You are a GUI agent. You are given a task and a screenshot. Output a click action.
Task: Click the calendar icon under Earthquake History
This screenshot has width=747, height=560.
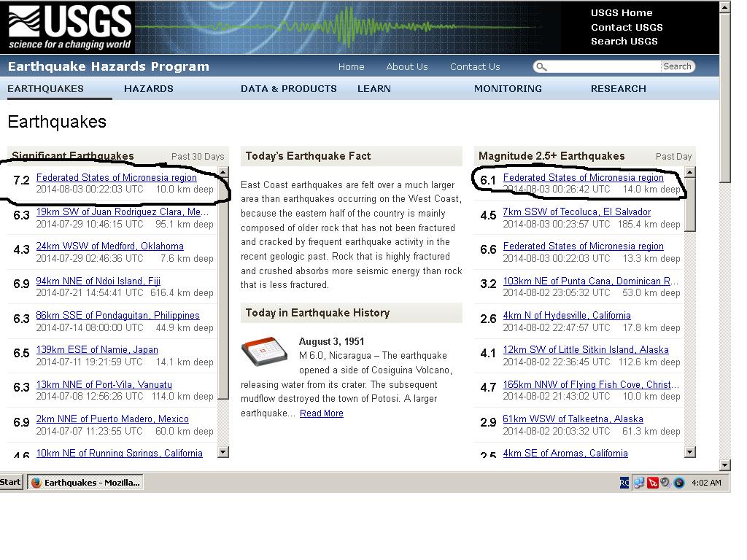coord(264,354)
